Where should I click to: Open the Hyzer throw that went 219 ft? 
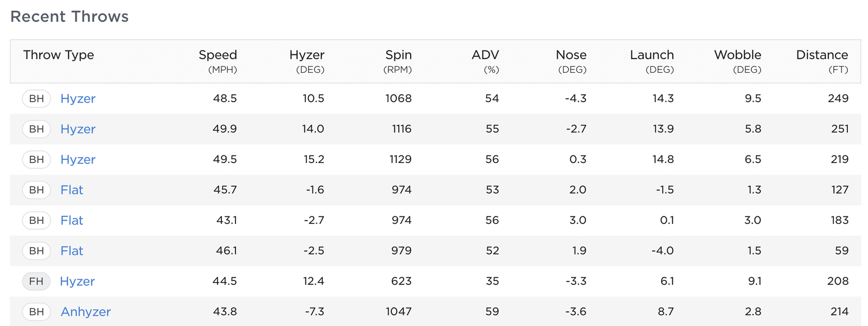pyautogui.click(x=78, y=159)
